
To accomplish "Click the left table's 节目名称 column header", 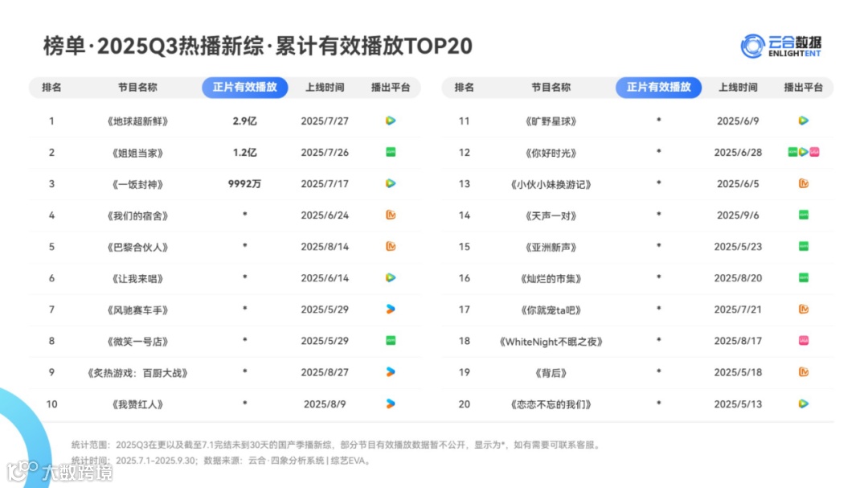I will point(137,88).
